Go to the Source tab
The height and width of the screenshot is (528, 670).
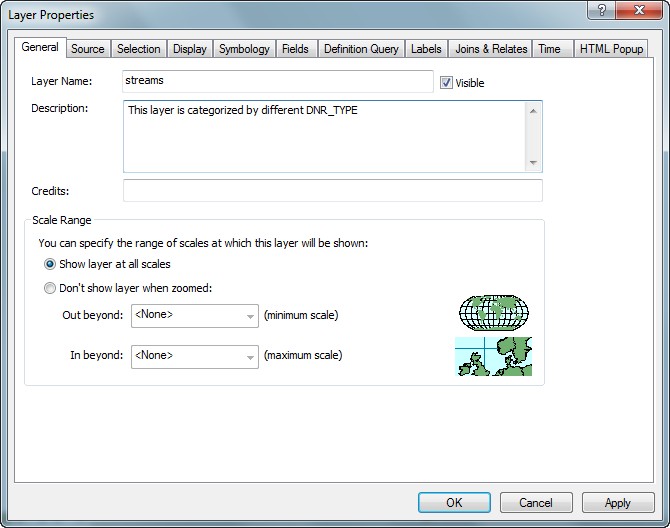tap(88, 49)
